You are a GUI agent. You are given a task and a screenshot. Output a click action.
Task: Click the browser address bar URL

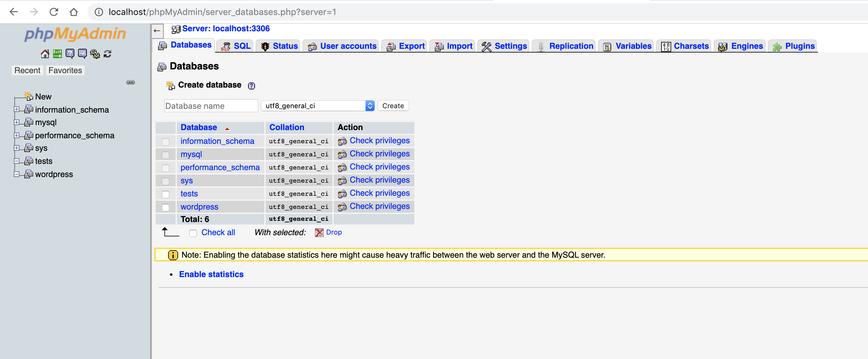pos(222,12)
